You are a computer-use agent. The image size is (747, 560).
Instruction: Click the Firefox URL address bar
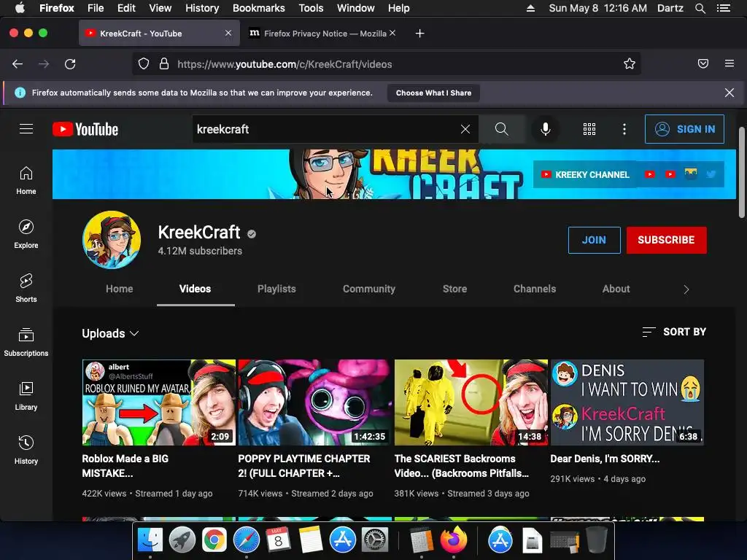click(386, 64)
